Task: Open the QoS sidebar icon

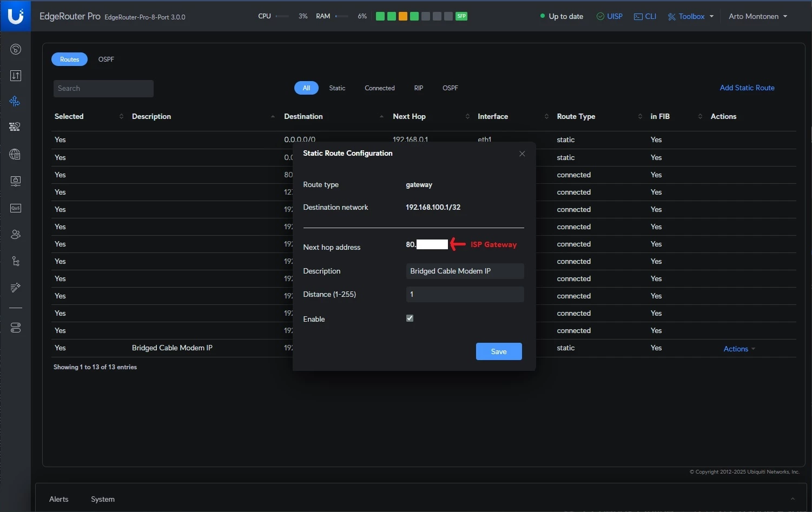Action: [x=16, y=208]
